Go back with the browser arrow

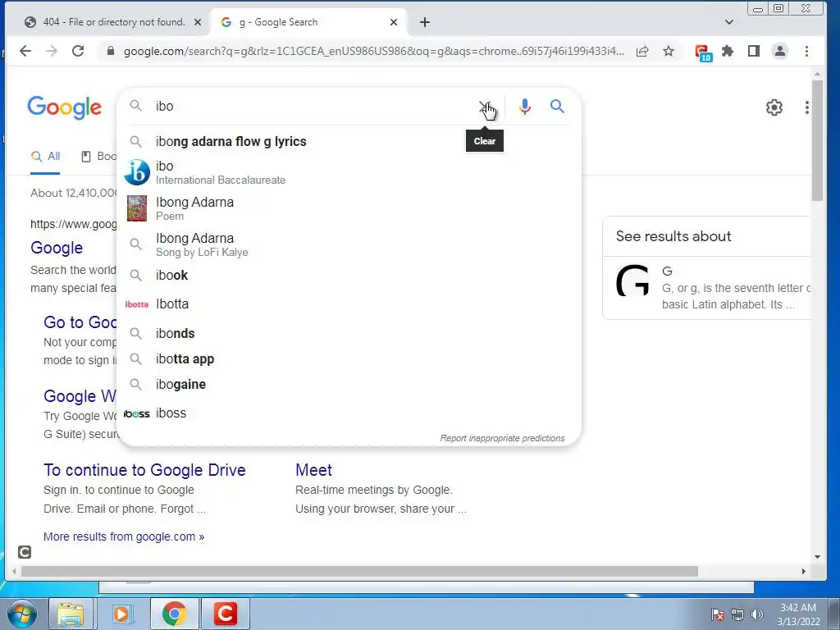click(x=25, y=51)
